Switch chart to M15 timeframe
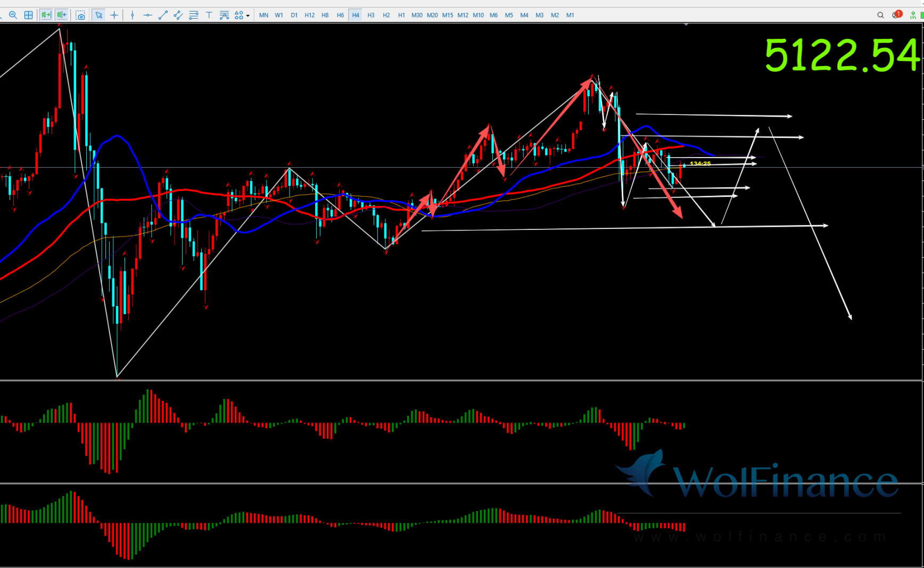The image size is (924, 568). tap(448, 15)
